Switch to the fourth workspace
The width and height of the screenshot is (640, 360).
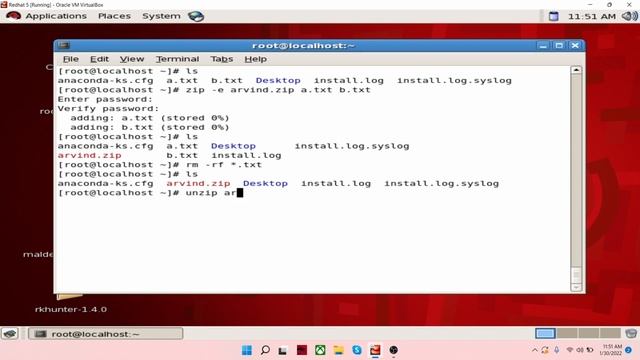tap(610, 333)
